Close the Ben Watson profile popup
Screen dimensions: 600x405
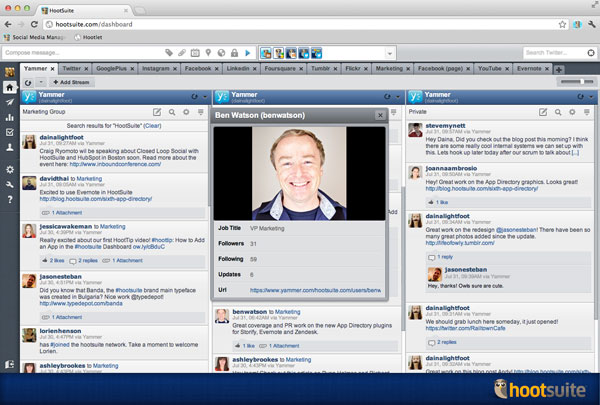(x=380, y=115)
